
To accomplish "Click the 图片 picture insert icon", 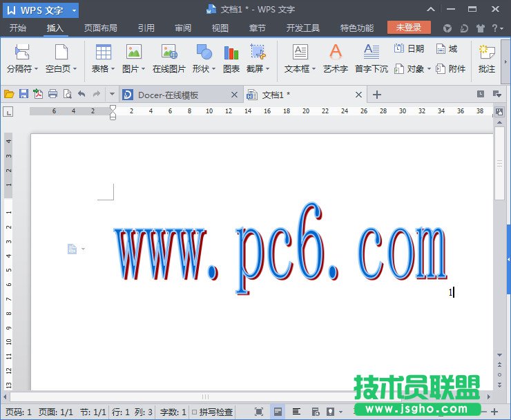I will [134, 52].
